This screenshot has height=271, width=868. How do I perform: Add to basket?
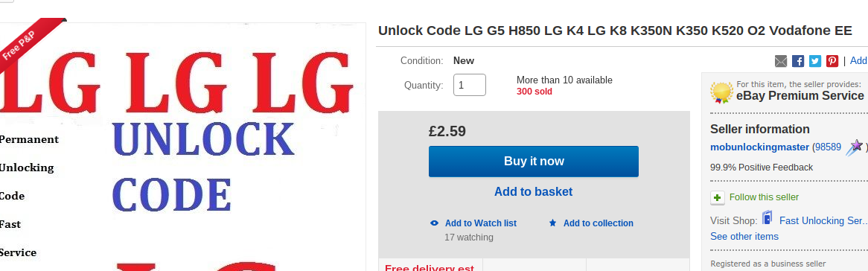tap(534, 192)
